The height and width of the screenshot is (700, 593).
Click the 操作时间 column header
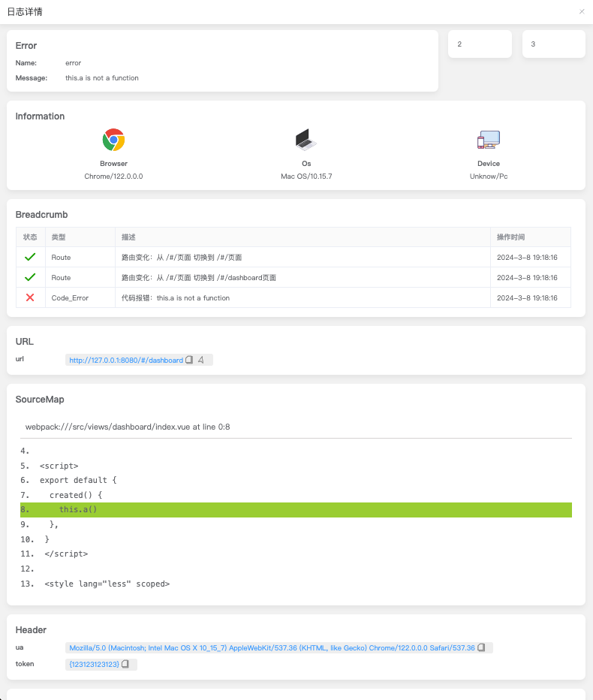(510, 237)
